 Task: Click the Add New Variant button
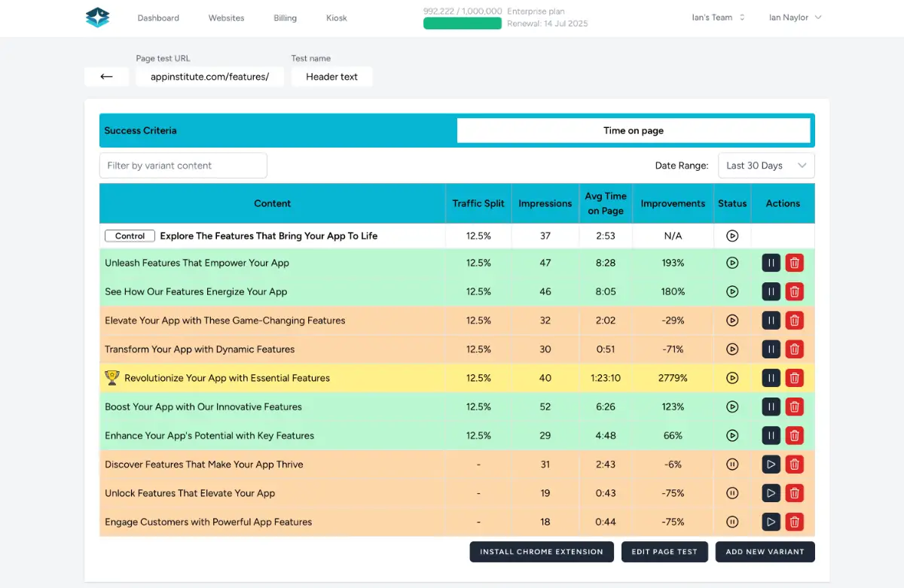(x=765, y=552)
